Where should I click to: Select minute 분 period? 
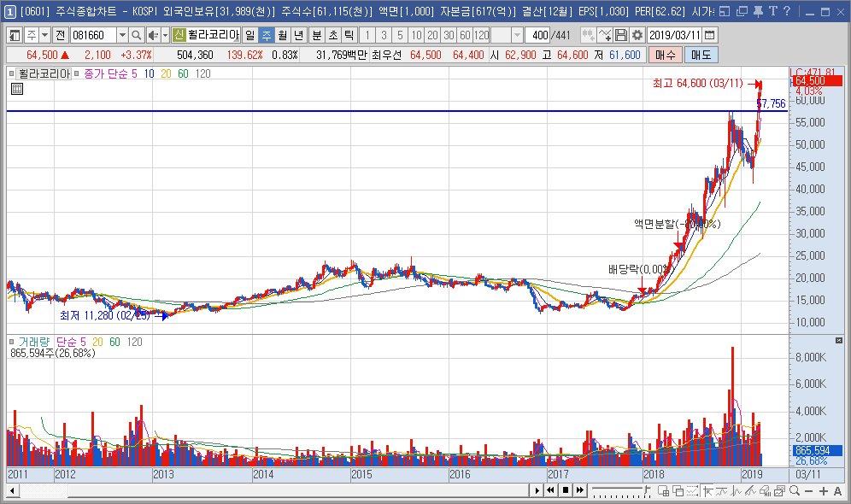click(x=316, y=35)
